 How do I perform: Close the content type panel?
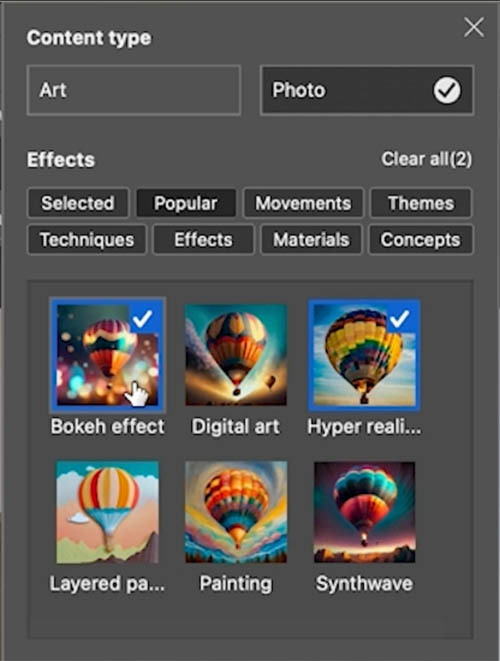pos(474,27)
